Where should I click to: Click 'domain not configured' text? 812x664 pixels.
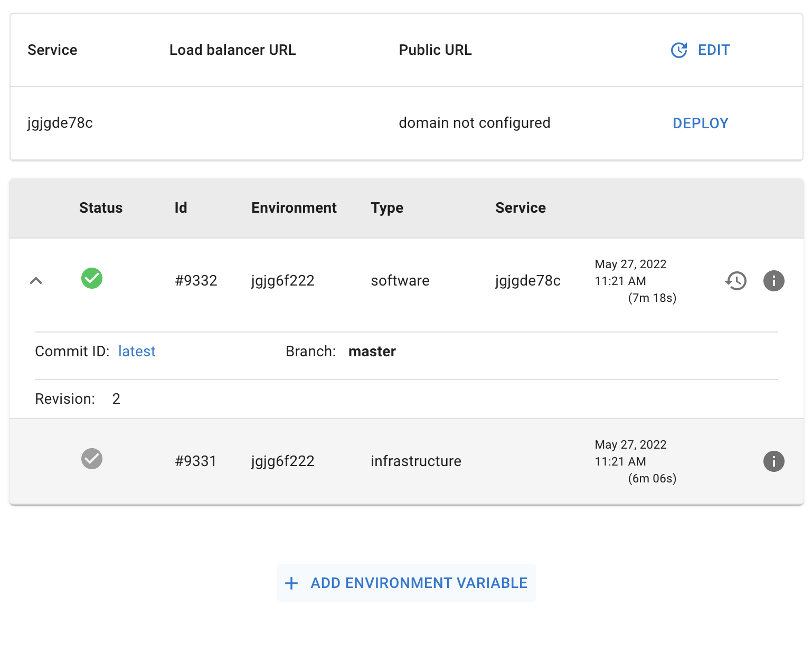tap(475, 123)
